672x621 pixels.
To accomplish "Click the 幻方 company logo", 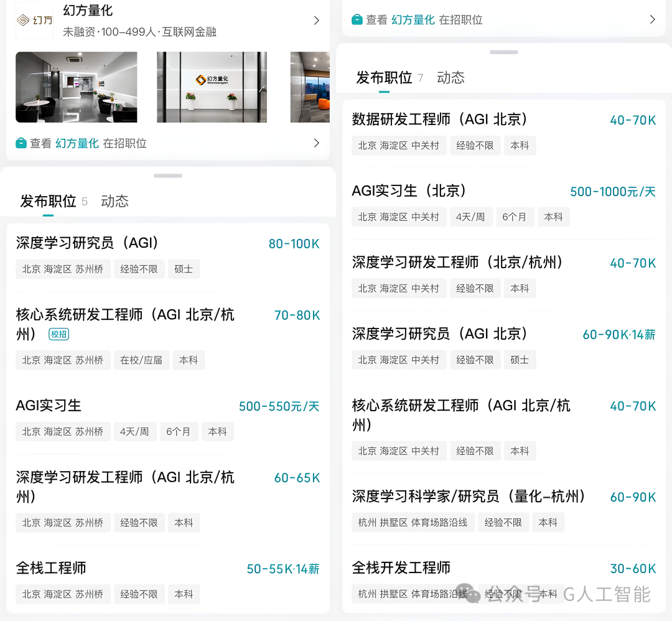I will (x=35, y=20).
